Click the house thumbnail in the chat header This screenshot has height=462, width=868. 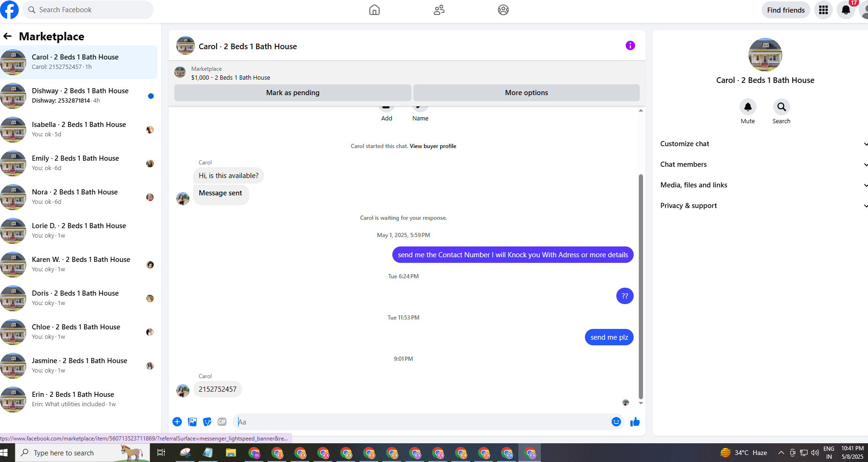(186, 45)
